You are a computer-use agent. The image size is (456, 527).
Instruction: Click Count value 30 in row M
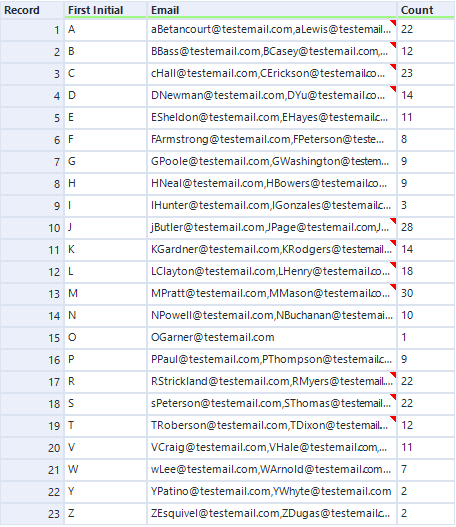[426, 294]
